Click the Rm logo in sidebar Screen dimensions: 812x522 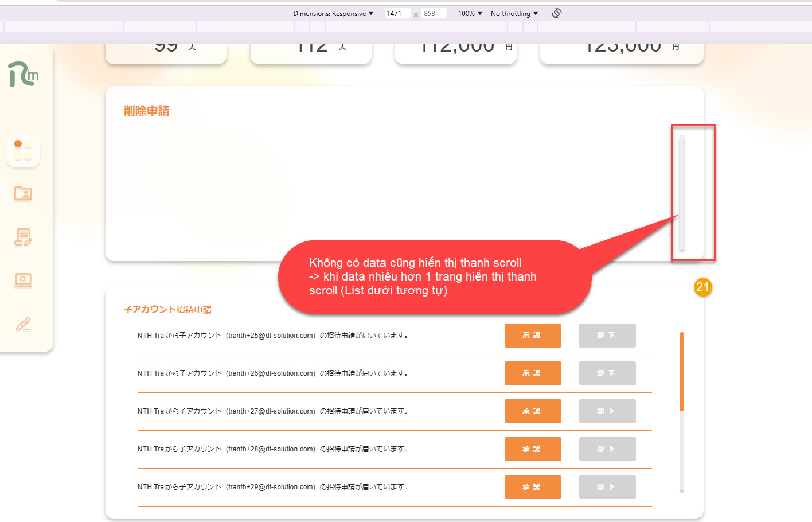[23, 75]
